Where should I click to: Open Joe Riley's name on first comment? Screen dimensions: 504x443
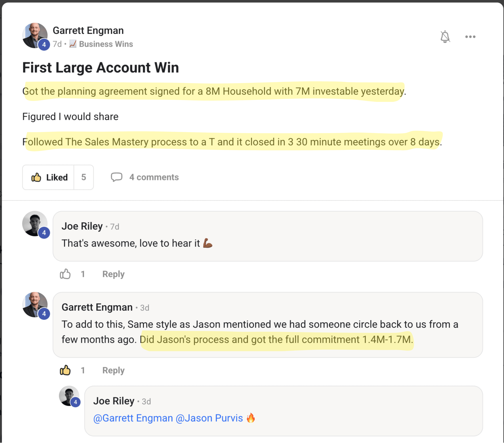[82, 226]
